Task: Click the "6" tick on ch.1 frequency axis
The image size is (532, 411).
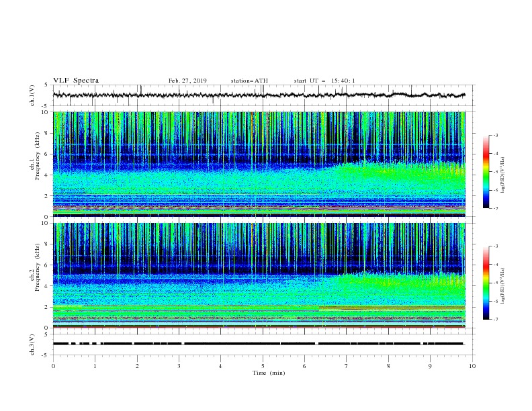Action: (x=48, y=154)
